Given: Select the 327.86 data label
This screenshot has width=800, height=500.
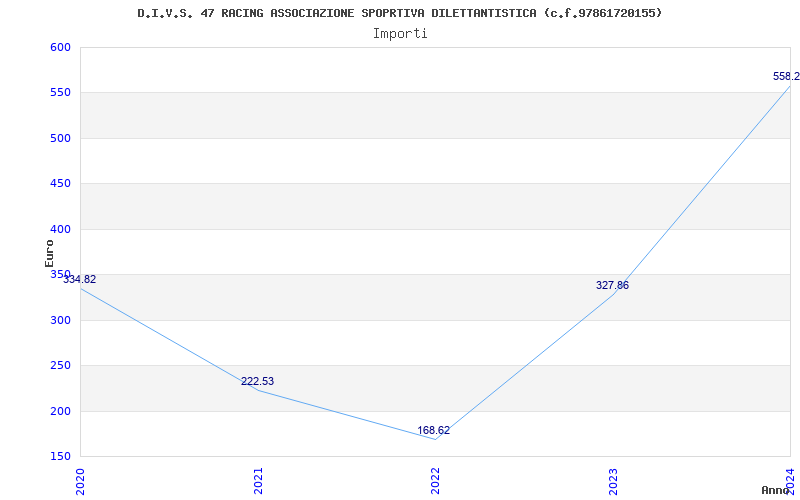Looking at the screenshot, I should [612, 285].
